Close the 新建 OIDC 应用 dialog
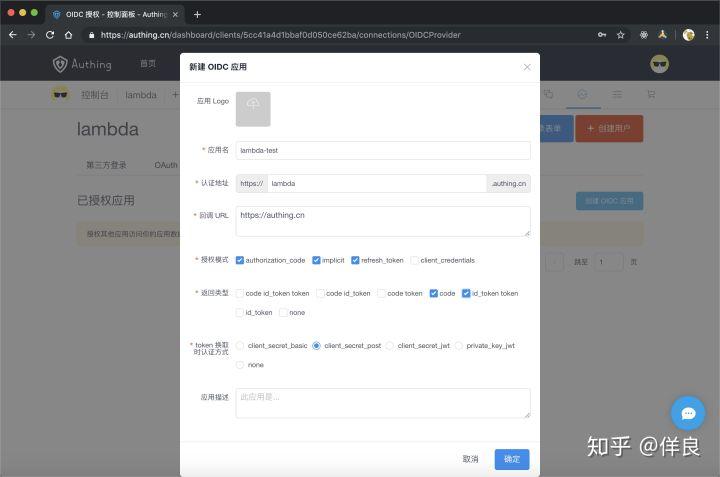Image resolution: width=720 pixels, height=477 pixels. point(527,67)
